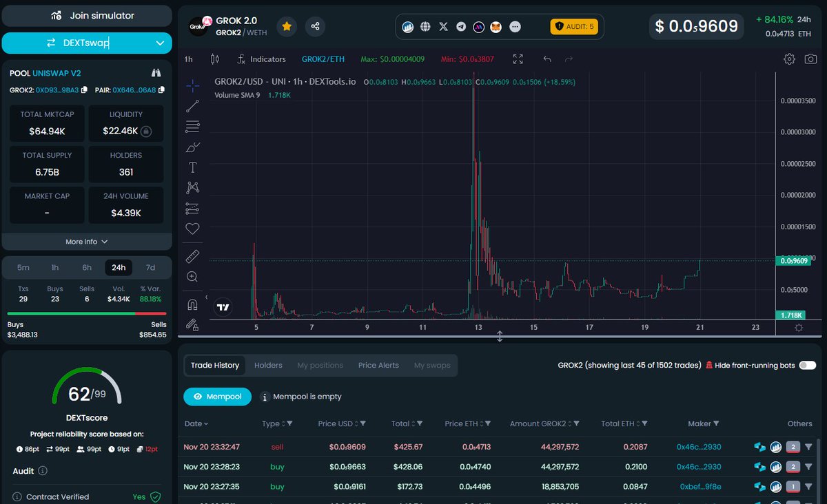The image size is (827, 504).
Task: Filter the Total ETH column
Action: [644, 423]
